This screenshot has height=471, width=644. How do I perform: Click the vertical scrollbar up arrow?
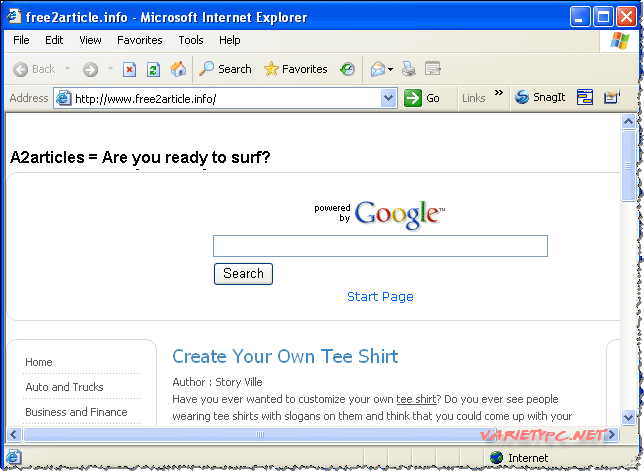[x=628, y=121]
